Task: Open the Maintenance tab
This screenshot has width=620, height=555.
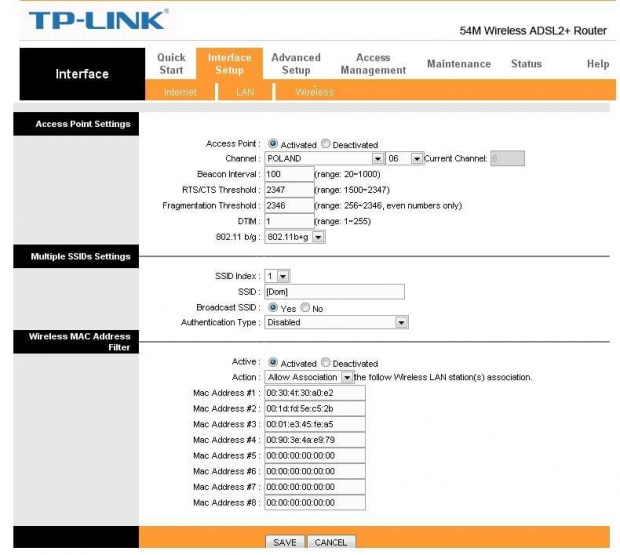Action: (458, 64)
